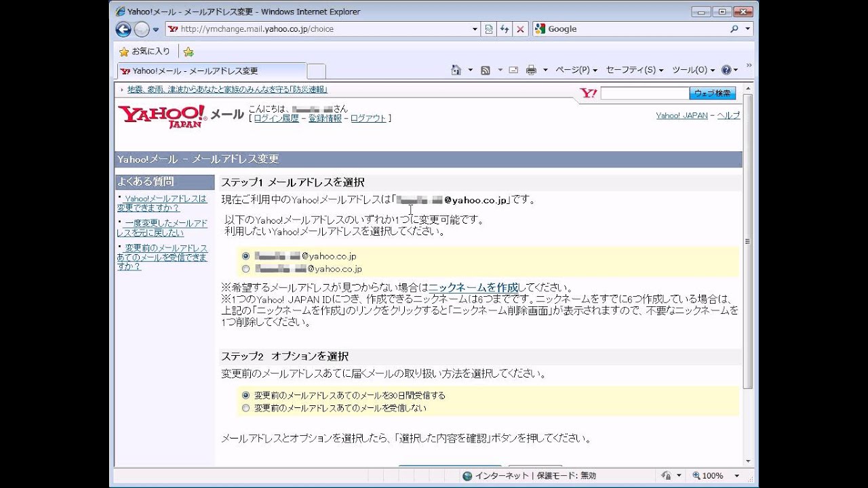Click the Yahoo web search text field

(644, 94)
